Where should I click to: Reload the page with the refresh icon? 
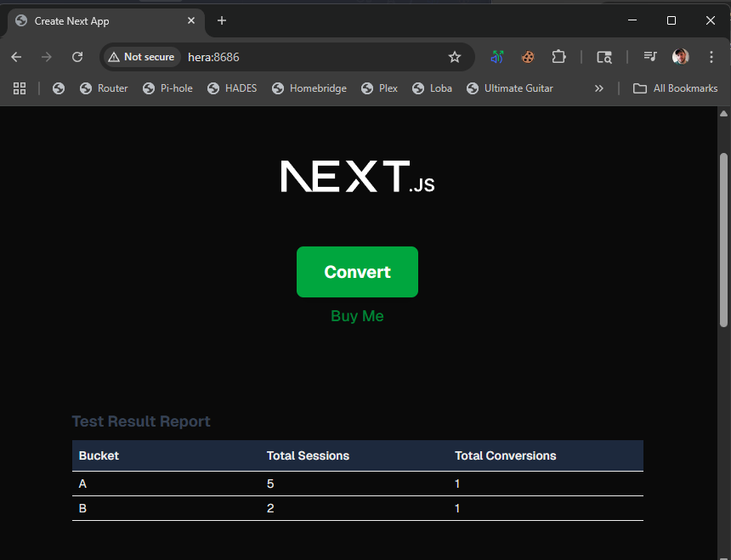click(77, 57)
